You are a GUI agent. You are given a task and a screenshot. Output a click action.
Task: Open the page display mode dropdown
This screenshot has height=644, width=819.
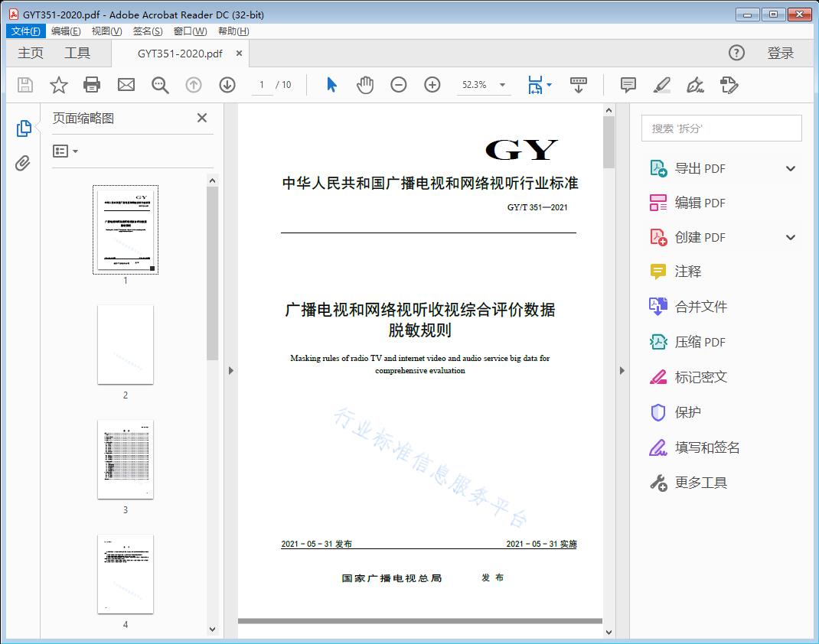pyautogui.click(x=539, y=85)
